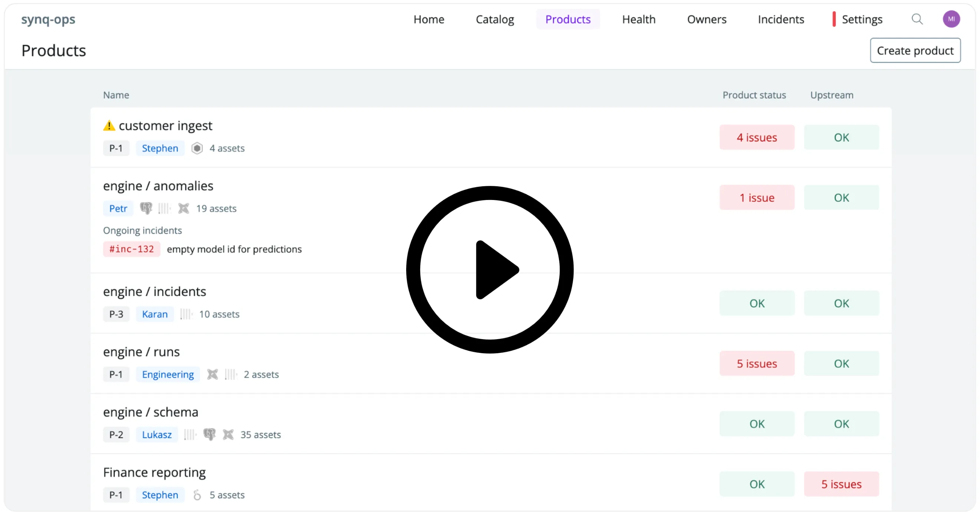Click the Stephen owner tag in Finance reporting
This screenshot has height=515, width=980.
point(160,495)
